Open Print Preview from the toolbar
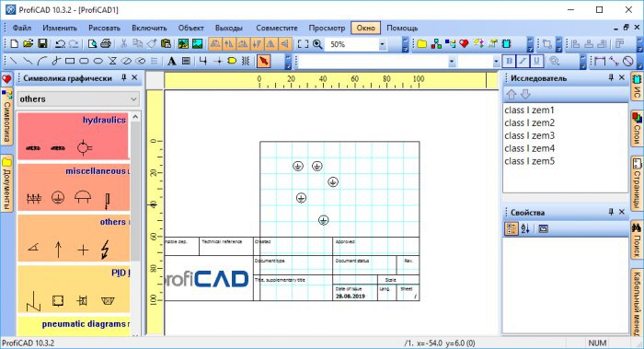644x349 pixels. coord(92,44)
